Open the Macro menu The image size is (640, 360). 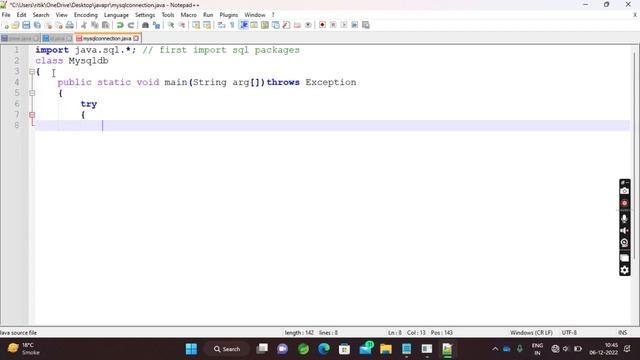(x=189, y=15)
